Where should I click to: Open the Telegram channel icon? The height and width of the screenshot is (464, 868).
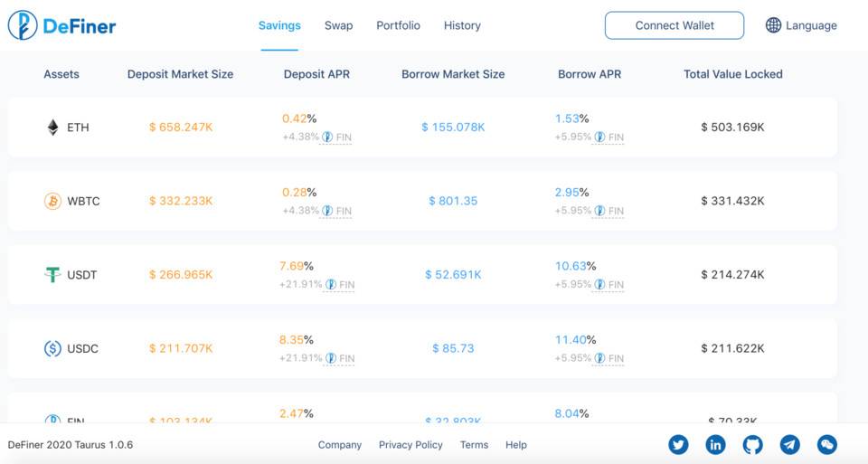pyautogui.click(x=790, y=444)
